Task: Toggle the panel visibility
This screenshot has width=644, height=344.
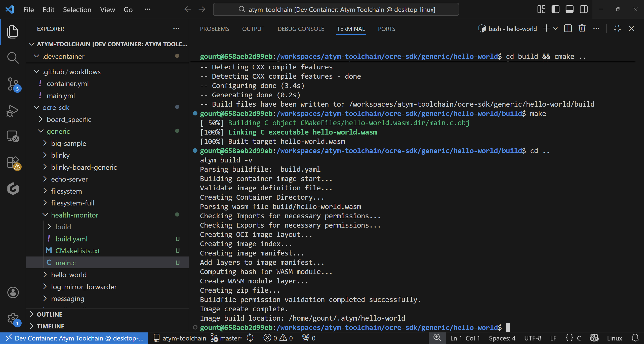Action: tap(569, 9)
